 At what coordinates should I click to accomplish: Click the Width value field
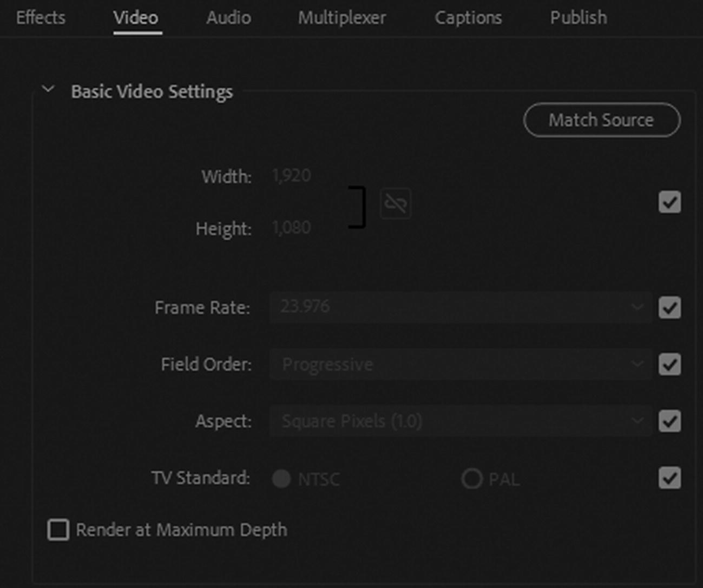click(x=291, y=176)
